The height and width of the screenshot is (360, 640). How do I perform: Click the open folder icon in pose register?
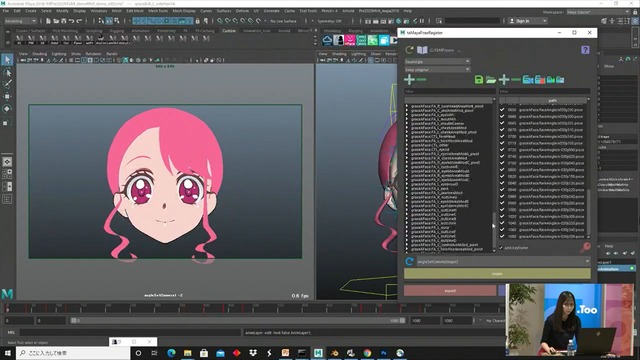click(x=491, y=80)
